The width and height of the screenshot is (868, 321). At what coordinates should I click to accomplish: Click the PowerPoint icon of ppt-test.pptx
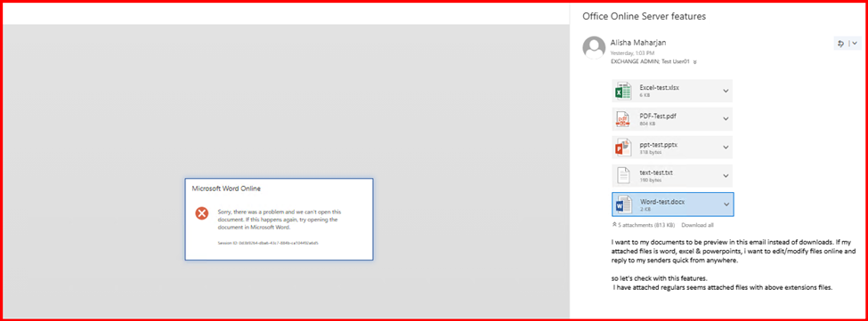623,148
